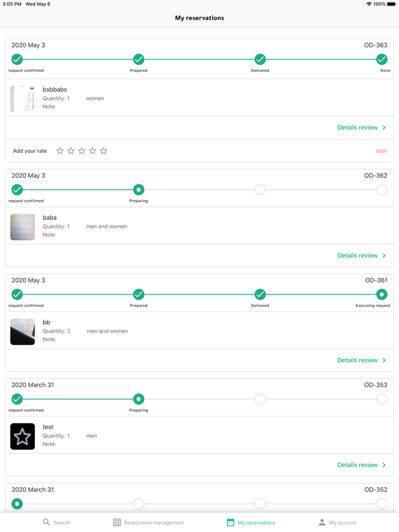Viewport: 399px width, 532px height.
Task: Rate the bsbbabs order one star
Action: tap(60, 151)
